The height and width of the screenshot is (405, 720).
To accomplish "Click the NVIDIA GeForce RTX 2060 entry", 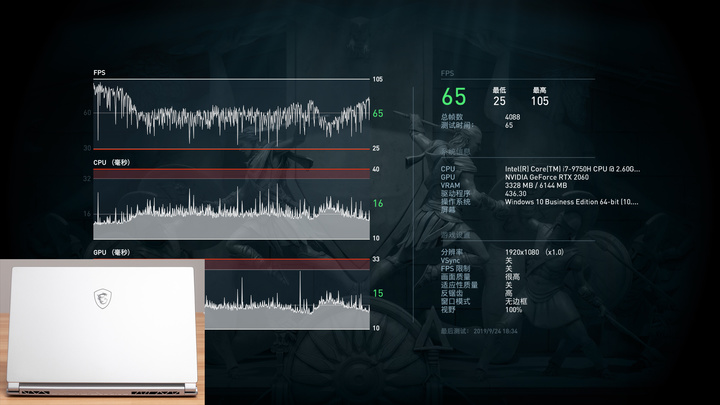I will coord(546,177).
